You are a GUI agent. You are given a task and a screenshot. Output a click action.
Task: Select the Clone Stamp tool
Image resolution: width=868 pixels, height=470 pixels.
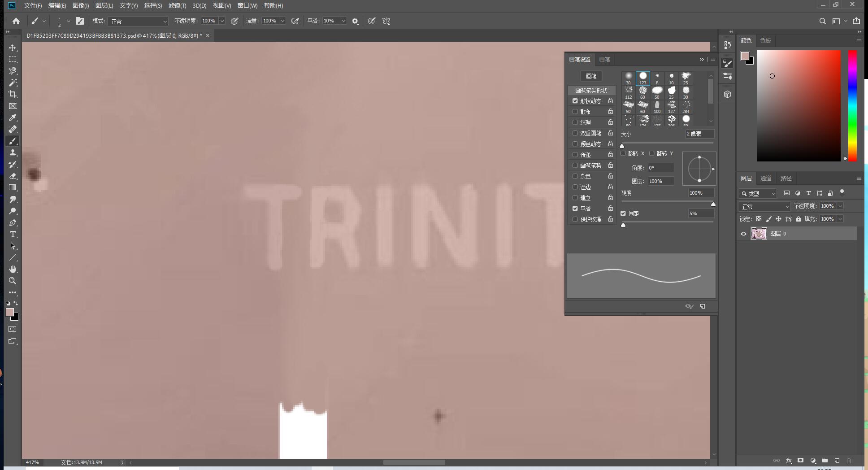(13, 152)
